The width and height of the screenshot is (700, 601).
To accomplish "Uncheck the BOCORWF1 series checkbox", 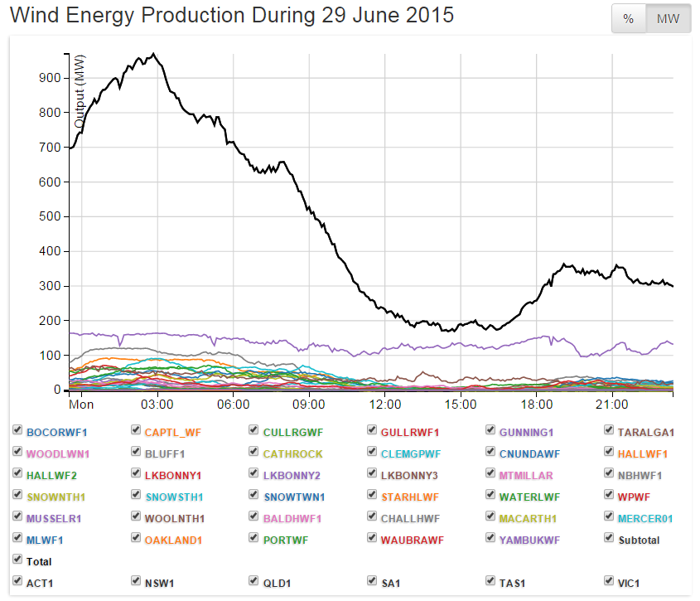I will click(17, 431).
